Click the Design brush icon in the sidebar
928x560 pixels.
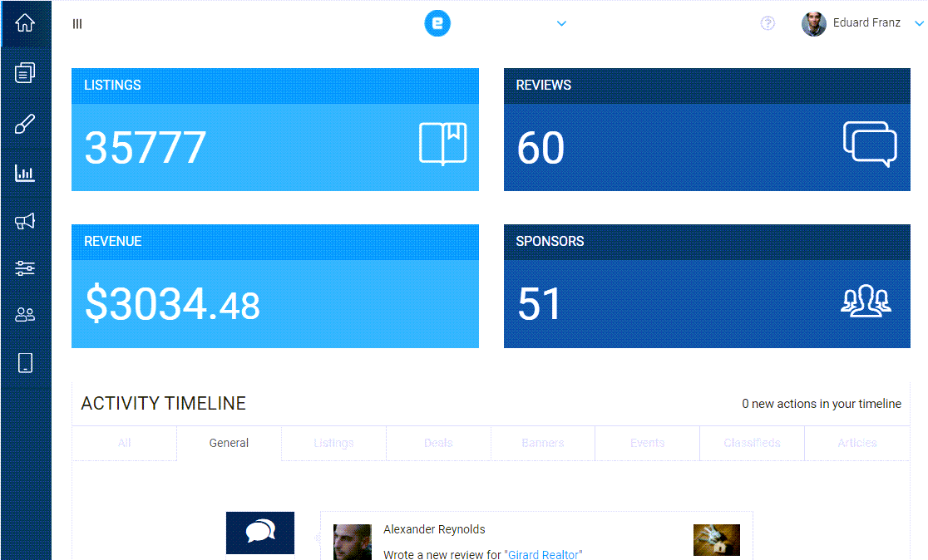point(25,123)
